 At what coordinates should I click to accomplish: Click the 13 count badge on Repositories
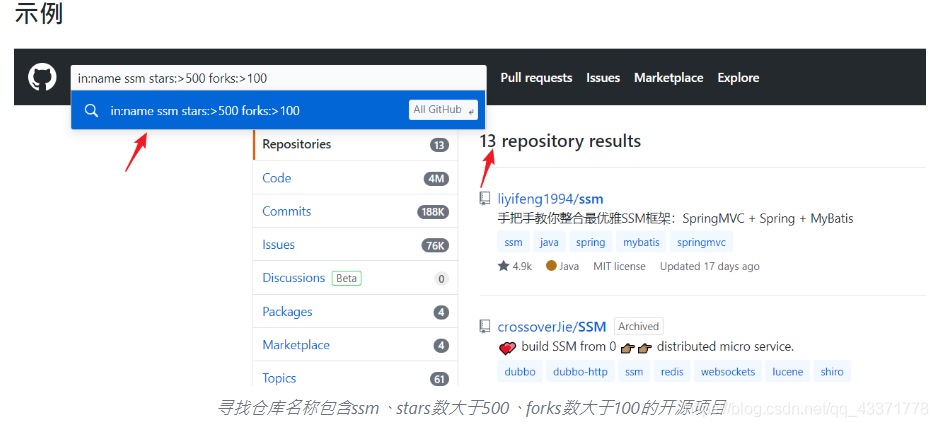[439, 145]
